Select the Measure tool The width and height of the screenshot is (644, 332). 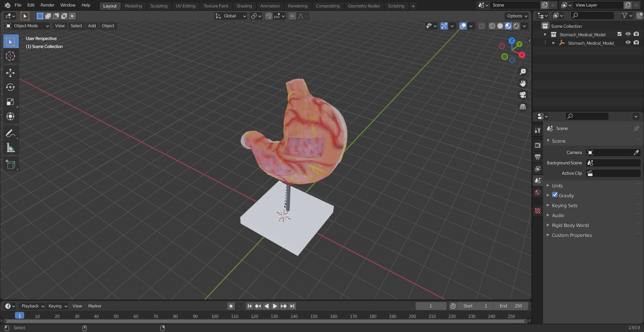[10, 148]
